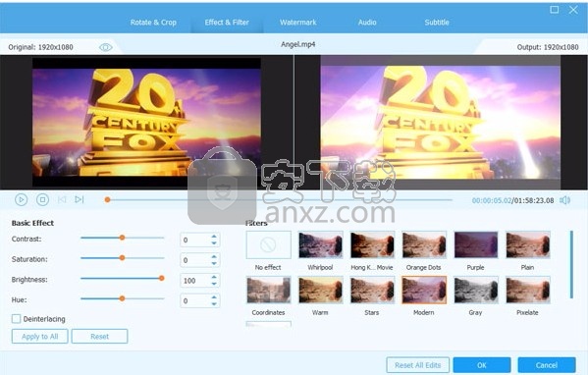Image resolution: width=588 pixels, height=375 pixels.
Task: Stop the video playback
Action: pos(42,200)
